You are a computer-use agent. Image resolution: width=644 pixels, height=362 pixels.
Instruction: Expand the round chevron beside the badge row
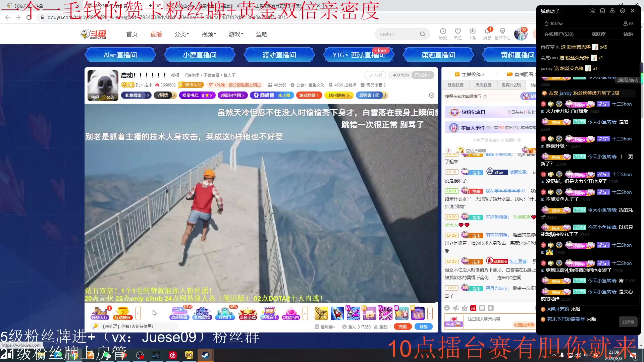432,95
